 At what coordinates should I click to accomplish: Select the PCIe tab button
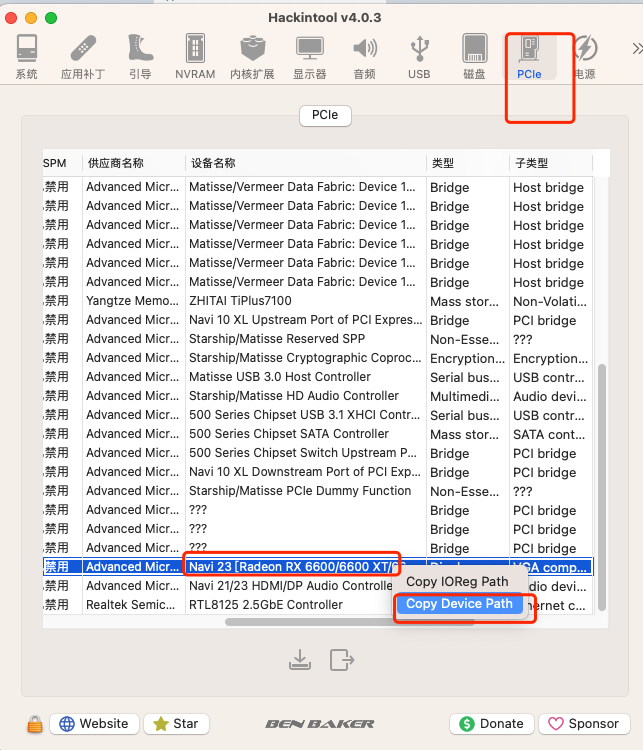click(x=325, y=115)
